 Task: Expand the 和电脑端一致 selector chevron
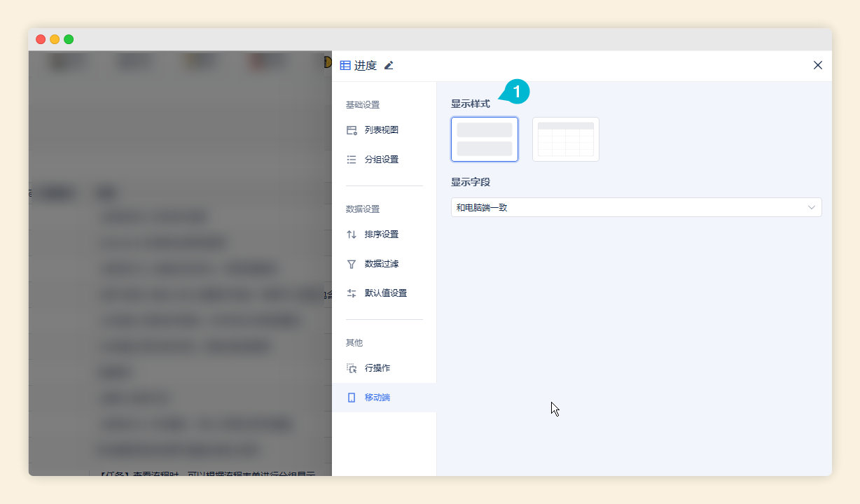811,207
